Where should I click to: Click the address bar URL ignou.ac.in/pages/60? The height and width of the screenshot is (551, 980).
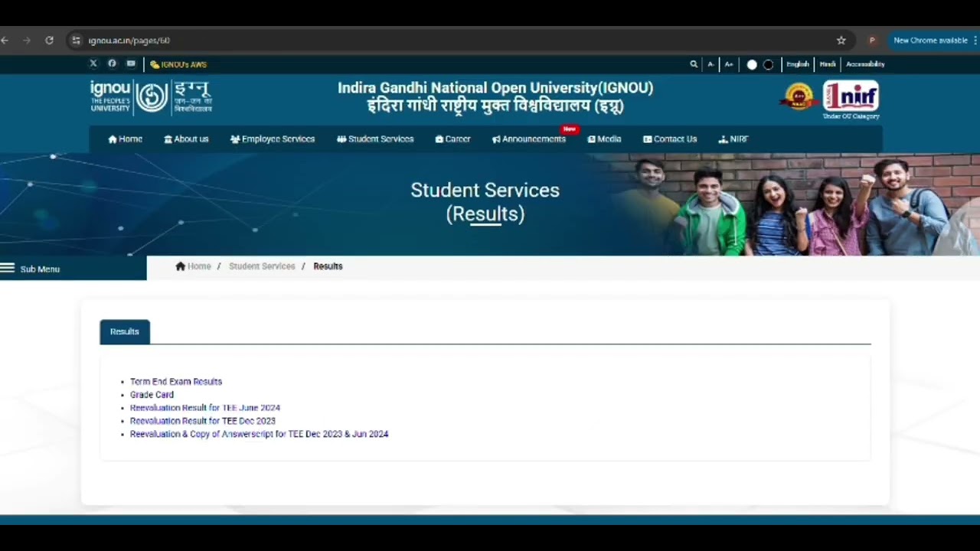click(x=129, y=41)
